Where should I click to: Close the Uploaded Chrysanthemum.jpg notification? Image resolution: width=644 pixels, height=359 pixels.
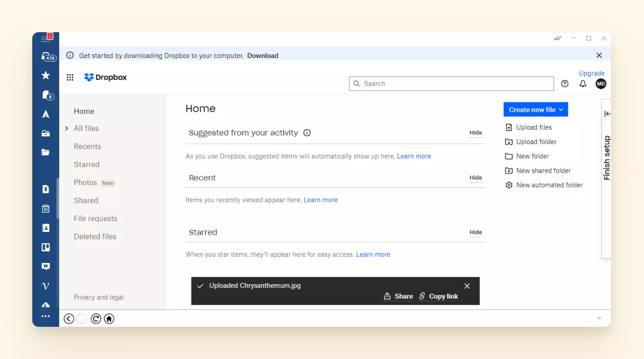(467, 286)
